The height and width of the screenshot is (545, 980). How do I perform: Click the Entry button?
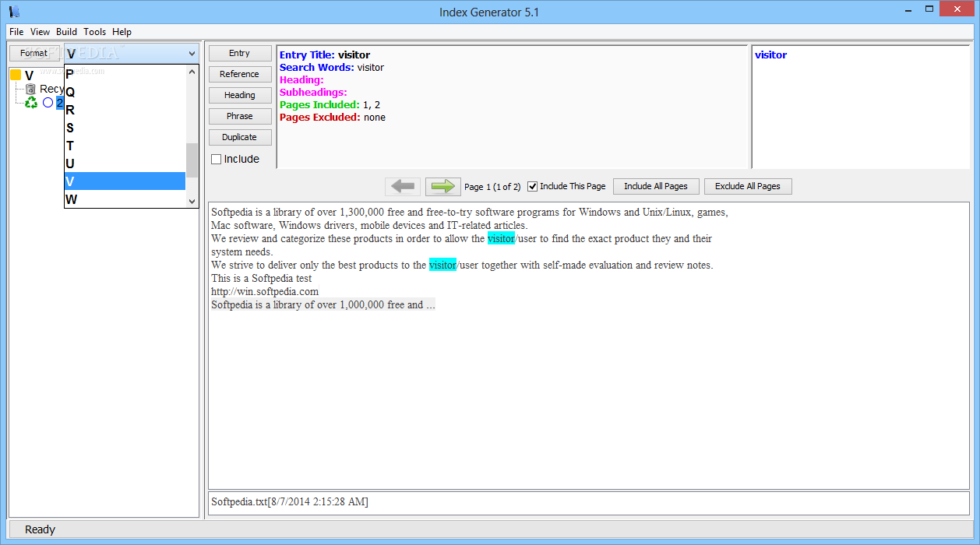[240, 53]
